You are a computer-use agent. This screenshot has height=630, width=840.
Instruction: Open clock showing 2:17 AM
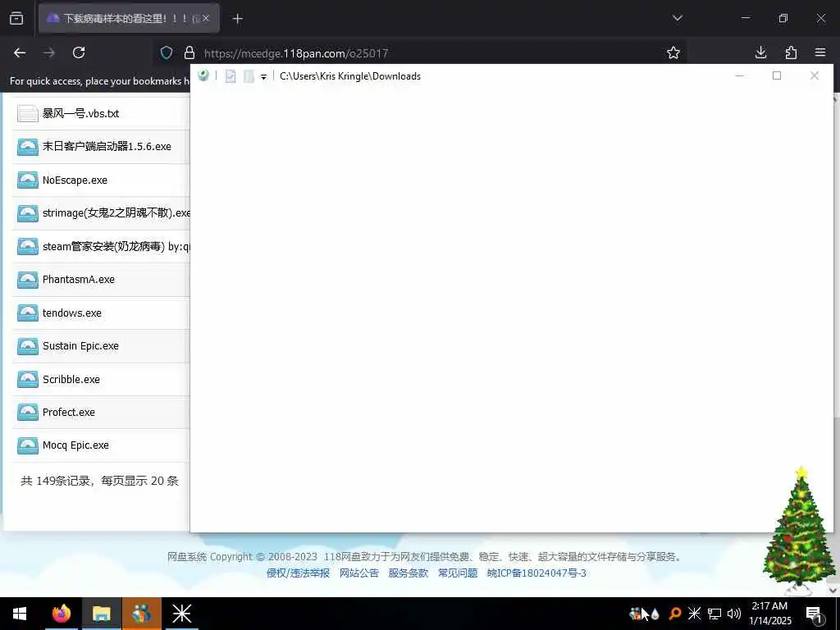pos(769,614)
